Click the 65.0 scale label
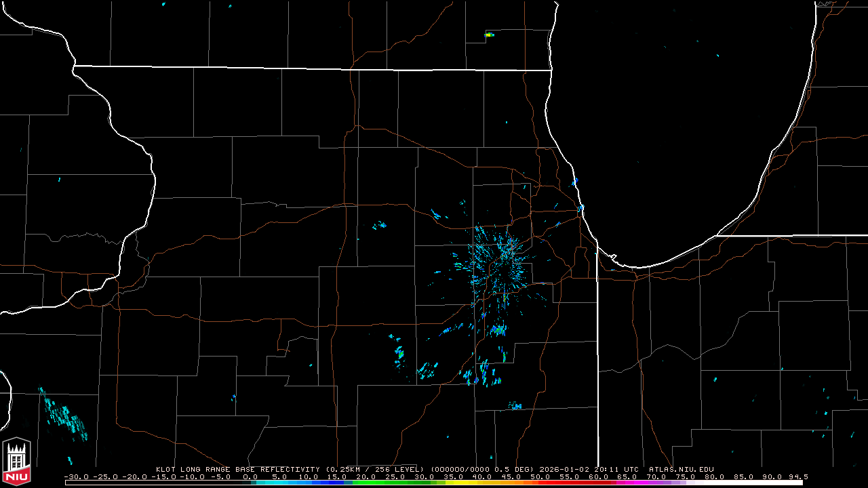Viewport: 868px width, 488px height. coord(629,476)
